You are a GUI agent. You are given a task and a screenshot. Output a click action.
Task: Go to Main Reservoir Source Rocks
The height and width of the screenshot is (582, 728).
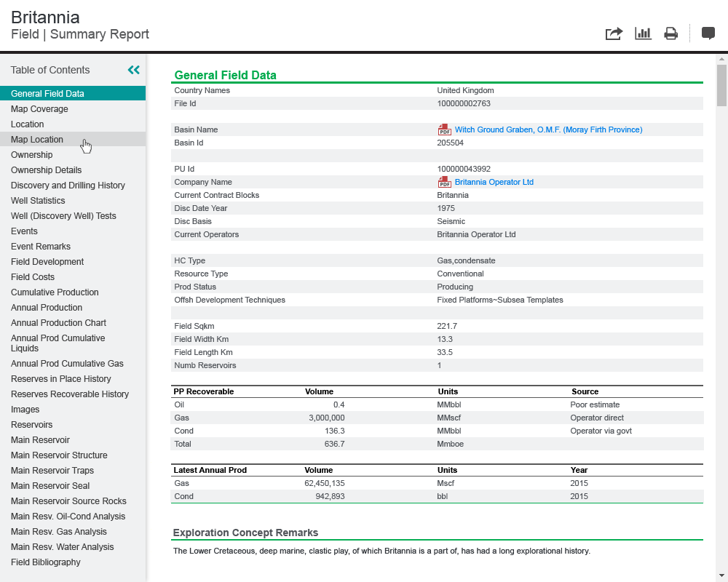click(68, 502)
